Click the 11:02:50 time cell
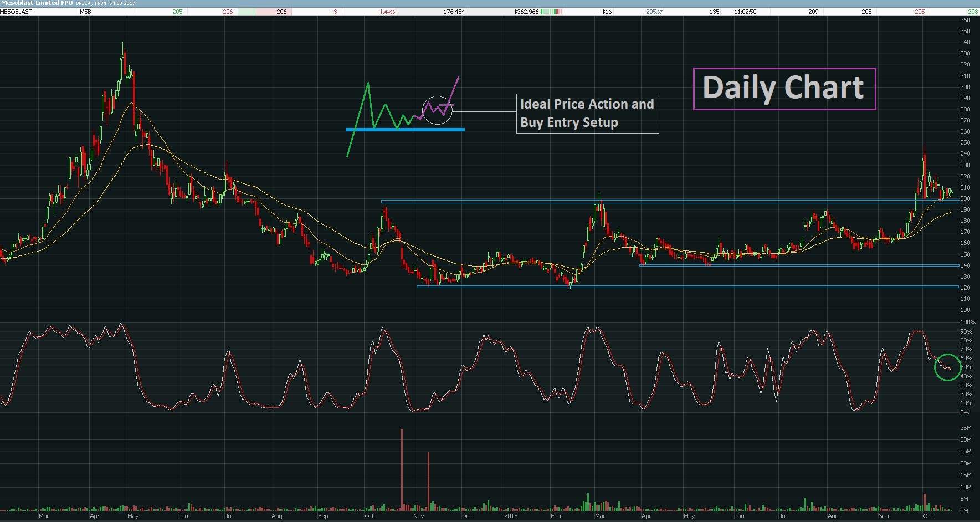The height and width of the screenshot is (522, 980). coord(745,12)
